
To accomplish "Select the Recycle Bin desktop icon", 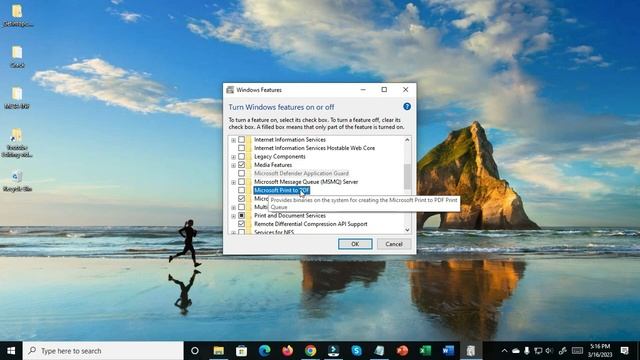I will (17, 181).
